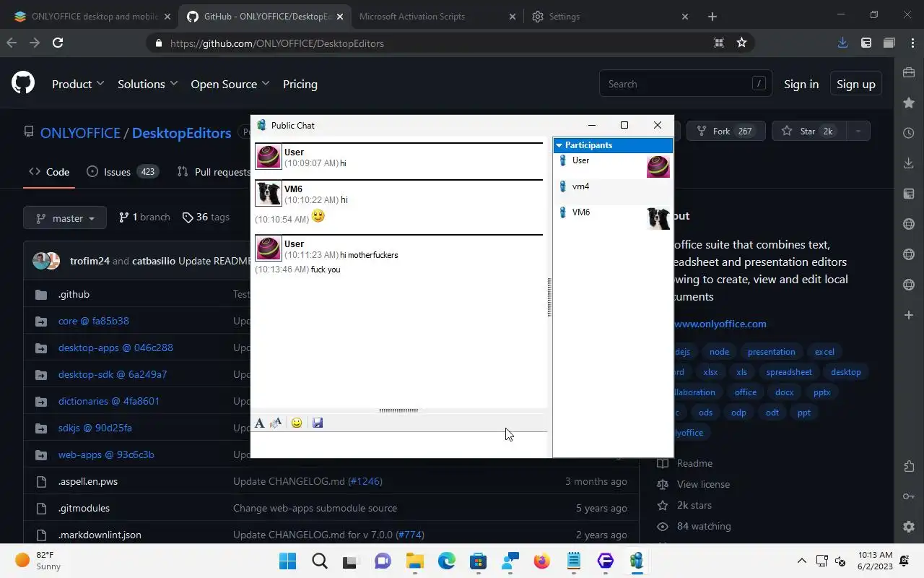
Task: Click Sign in on GitHub
Action: tap(801, 84)
